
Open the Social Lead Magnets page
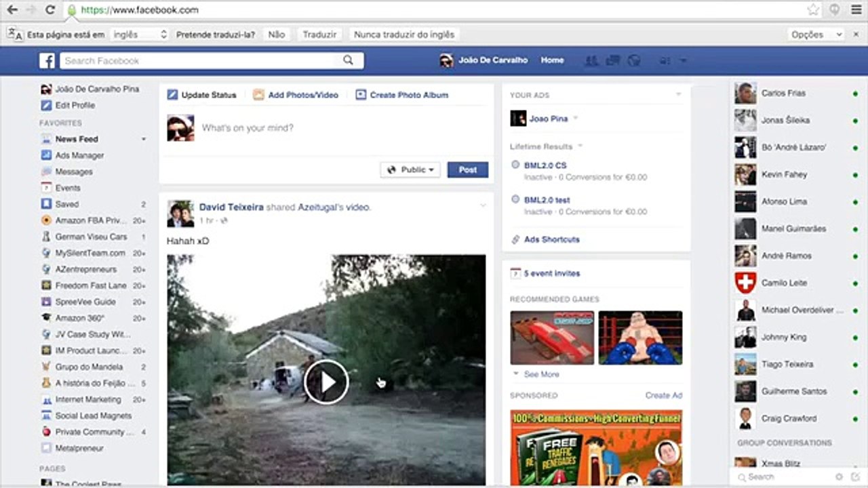coord(94,415)
